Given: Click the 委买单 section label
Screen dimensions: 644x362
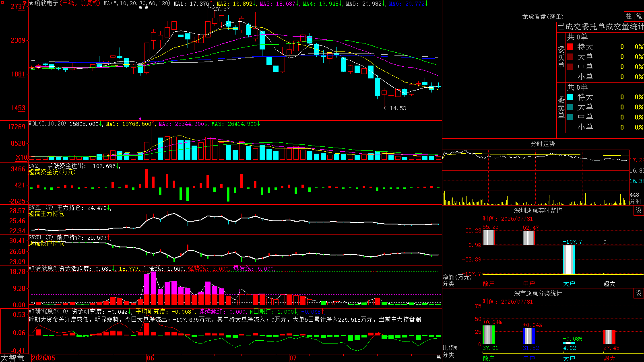Looking at the screenshot, I should pos(561,58).
